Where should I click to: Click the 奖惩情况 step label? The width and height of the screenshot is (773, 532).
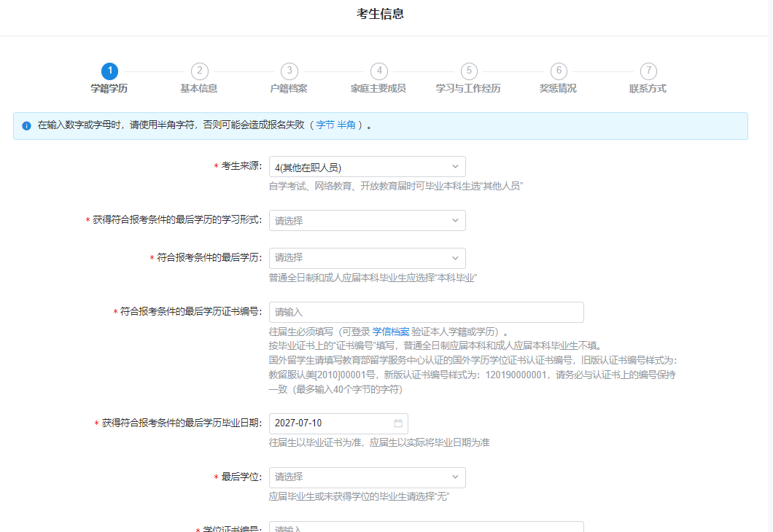pyautogui.click(x=558, y=88)
